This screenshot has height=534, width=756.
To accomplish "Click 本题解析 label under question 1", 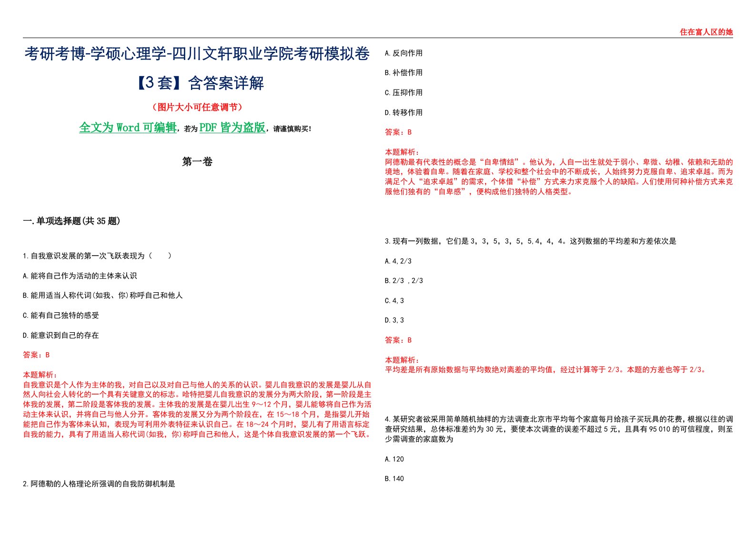I will point(40,375).
